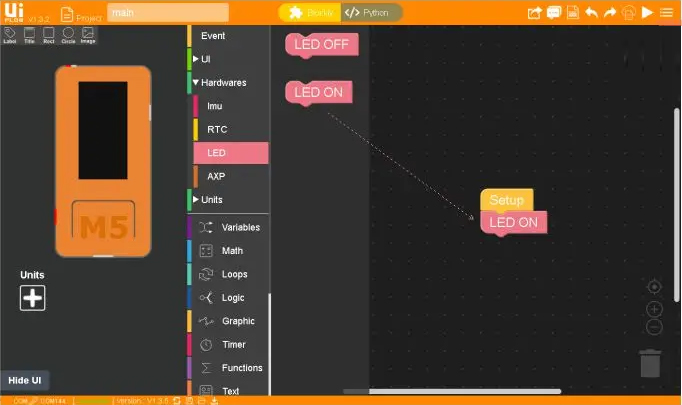Open the Project file menu

81,14
